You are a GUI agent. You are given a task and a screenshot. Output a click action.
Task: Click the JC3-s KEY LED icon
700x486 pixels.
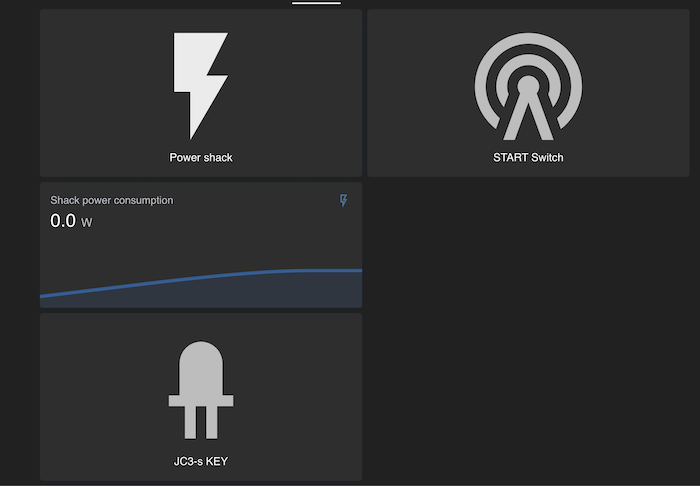(x=201, y=392)
